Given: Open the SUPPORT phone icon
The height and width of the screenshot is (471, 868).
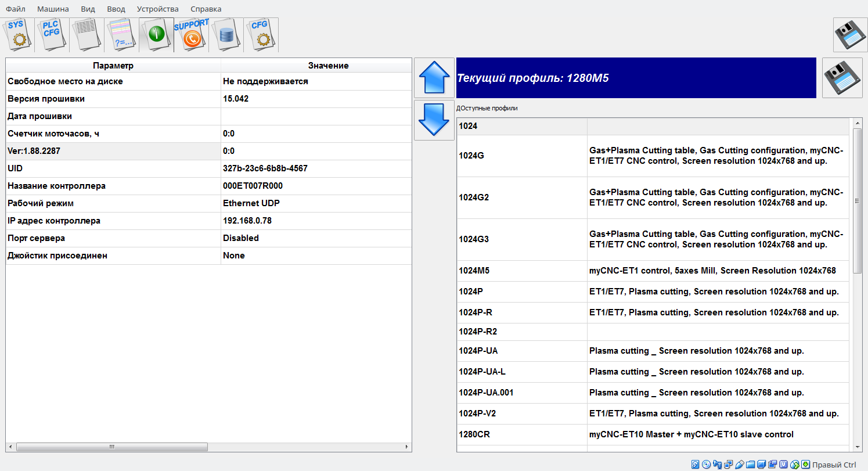Looking at the screenshot, I should [x=191, y=35].
